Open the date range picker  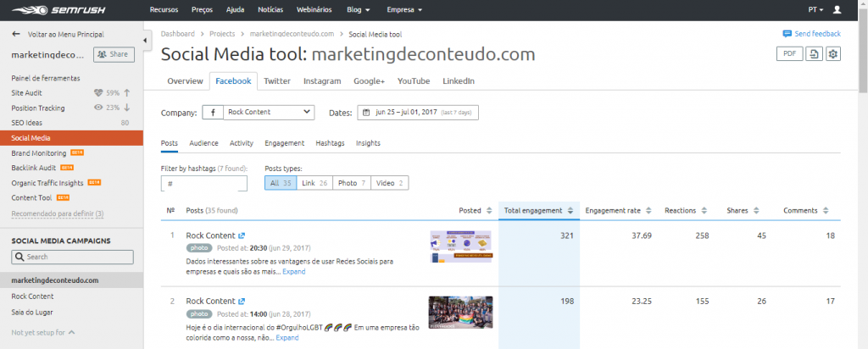(418, 113)
